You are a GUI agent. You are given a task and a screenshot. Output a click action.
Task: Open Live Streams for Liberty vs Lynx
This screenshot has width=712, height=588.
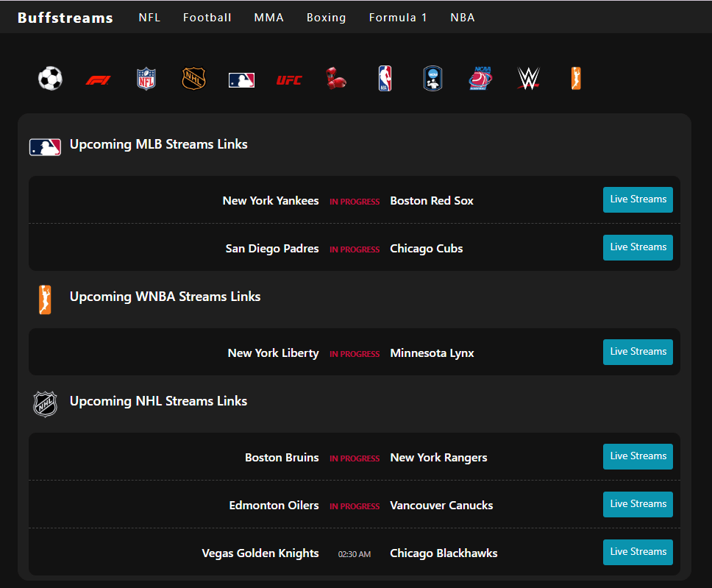point(638,352)
